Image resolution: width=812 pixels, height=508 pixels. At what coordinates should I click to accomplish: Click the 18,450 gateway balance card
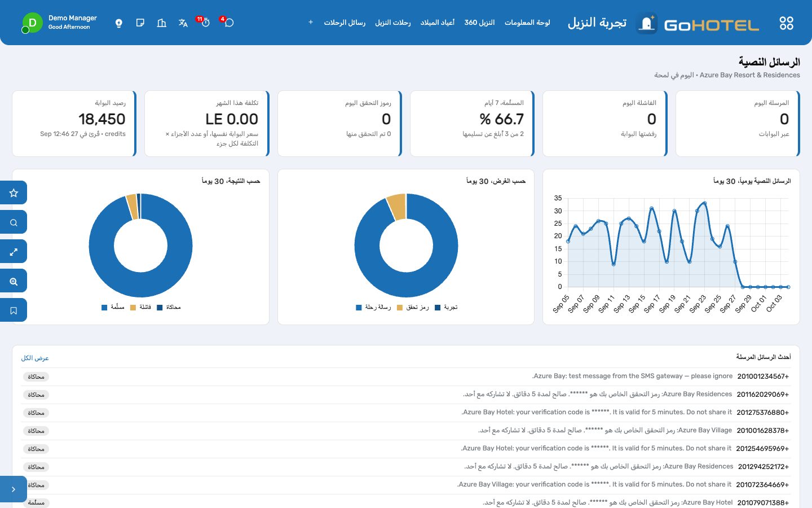[74, 124]
